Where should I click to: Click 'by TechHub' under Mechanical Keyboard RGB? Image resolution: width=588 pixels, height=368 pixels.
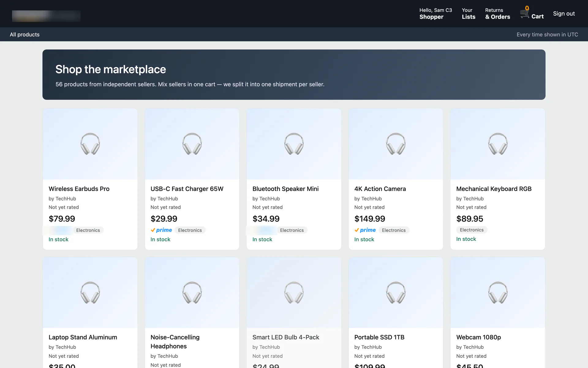[470, 199]
